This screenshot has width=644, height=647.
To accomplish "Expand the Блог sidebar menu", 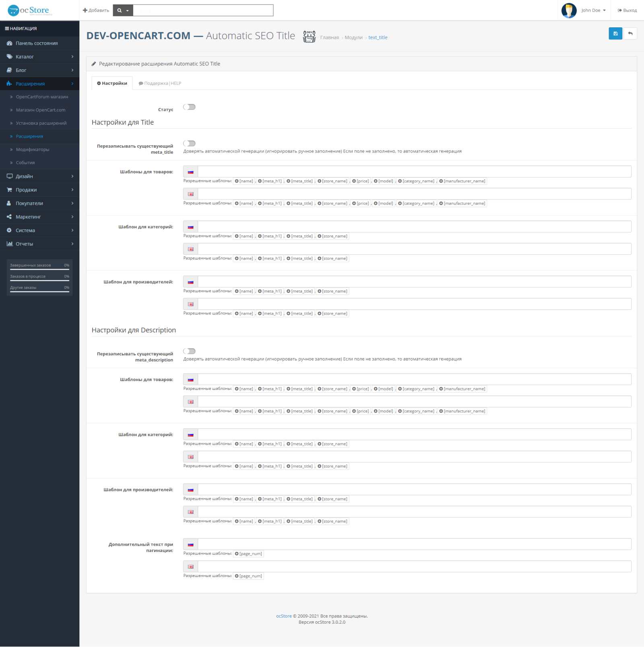I will pos(39,70).
